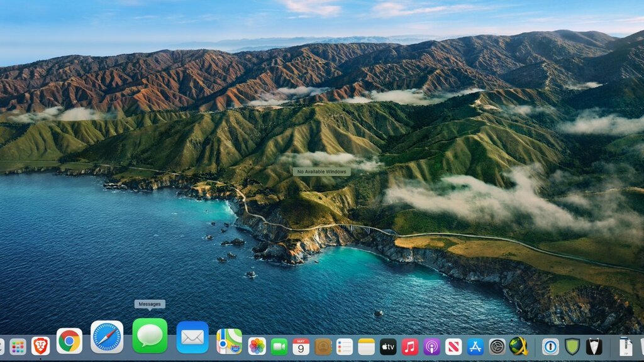Open the App Store

475,346
